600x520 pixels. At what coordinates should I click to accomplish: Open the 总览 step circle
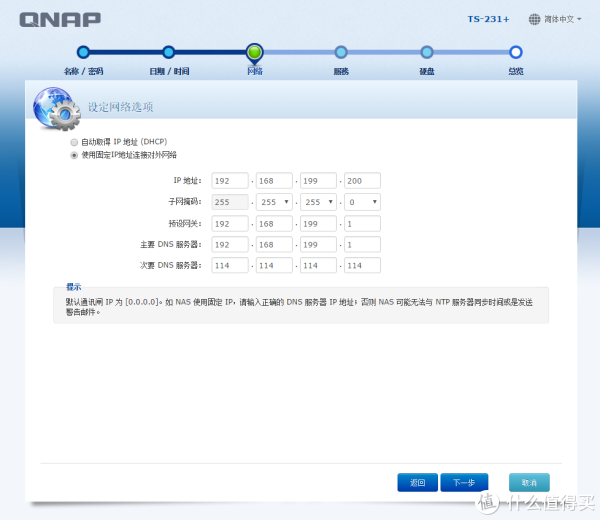pos(515,52)
